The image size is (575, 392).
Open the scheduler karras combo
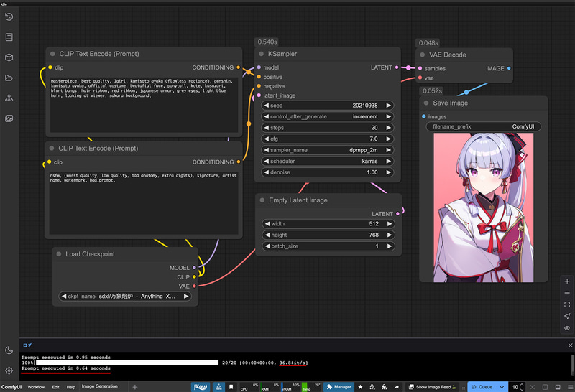328,162
